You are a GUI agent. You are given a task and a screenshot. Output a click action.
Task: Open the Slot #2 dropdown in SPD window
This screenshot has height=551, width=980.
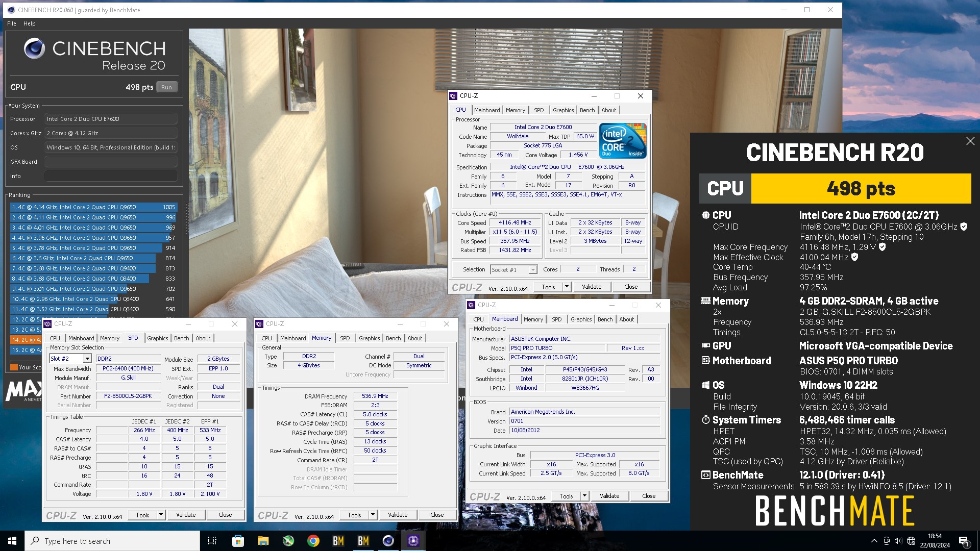tap(70, 359)
